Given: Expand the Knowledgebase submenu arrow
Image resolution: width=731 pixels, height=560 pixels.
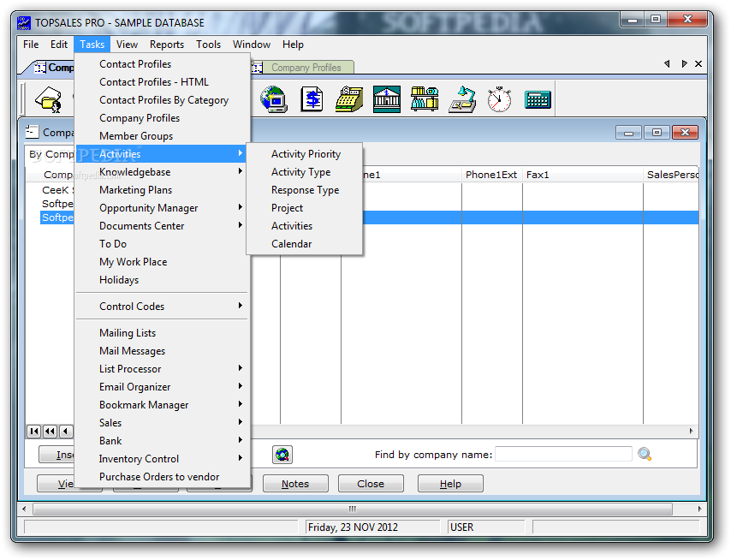Looking at the screenshot, I should click(241, 171).
